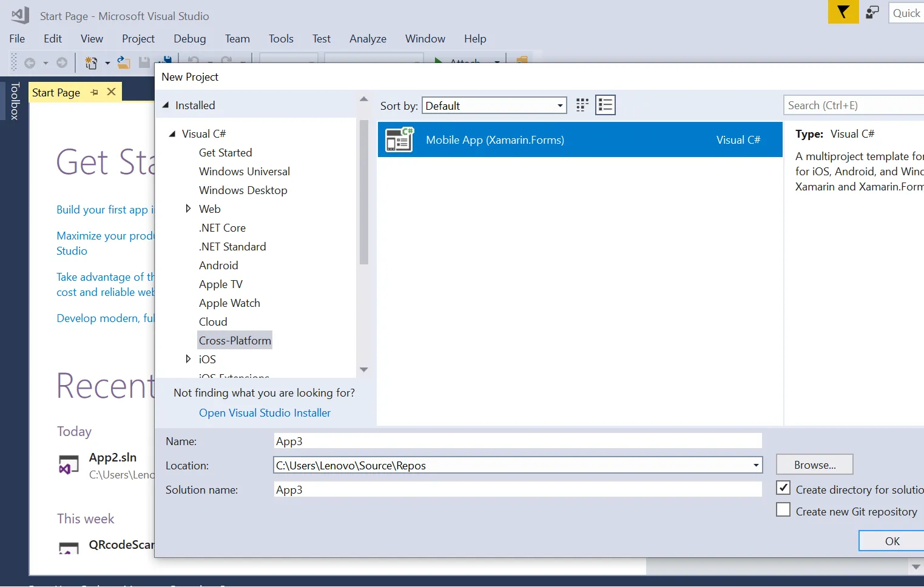
Task: Click Take advantage of link on Start Page
Action: [106, 284]
